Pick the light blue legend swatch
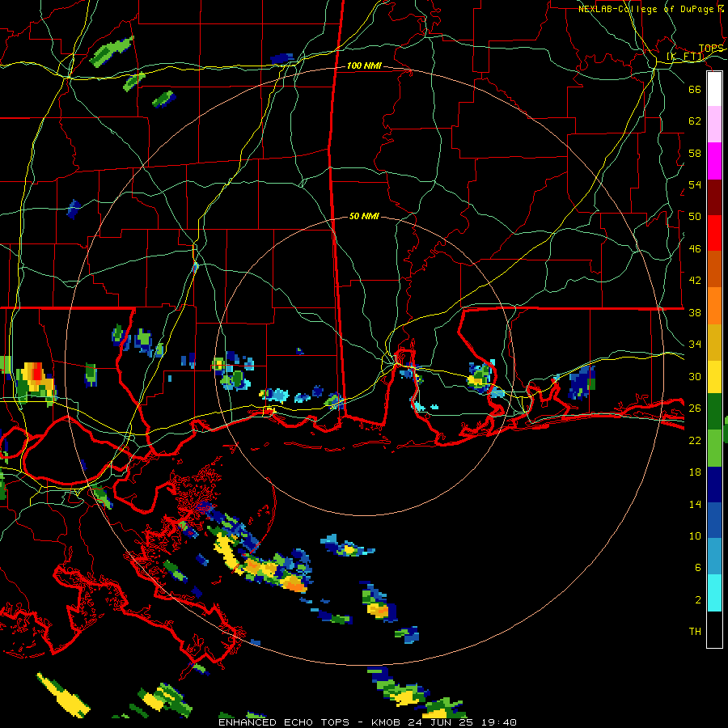728x728 pixels. [714, 557]
